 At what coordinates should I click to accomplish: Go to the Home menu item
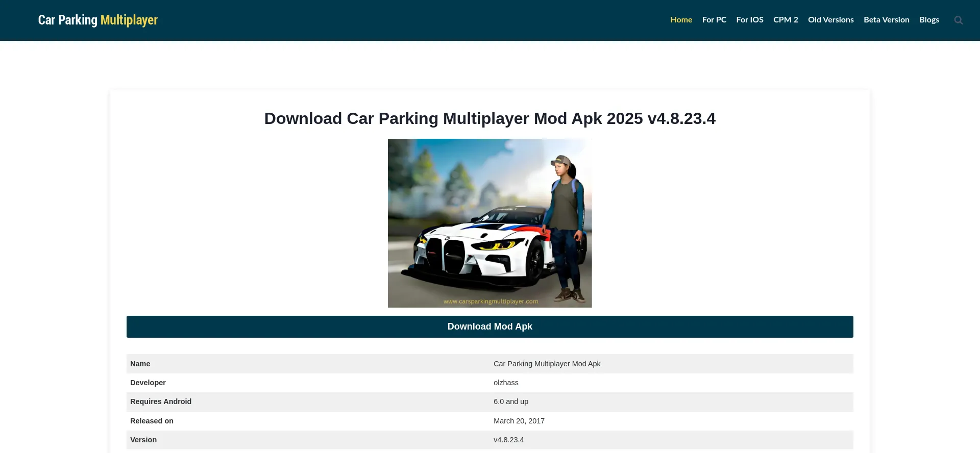point(681,20)
